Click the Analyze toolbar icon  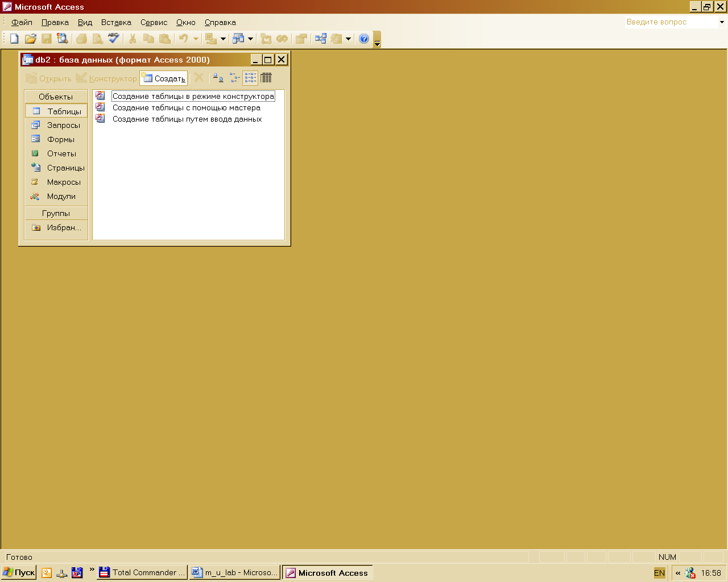238,39
